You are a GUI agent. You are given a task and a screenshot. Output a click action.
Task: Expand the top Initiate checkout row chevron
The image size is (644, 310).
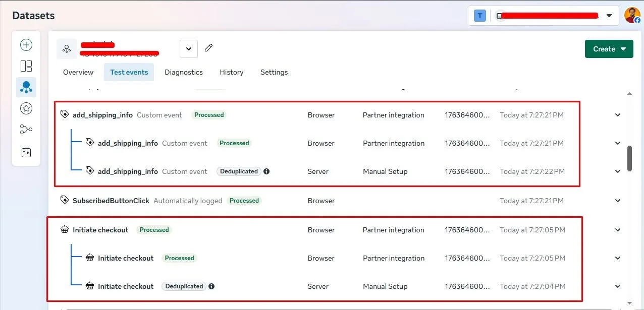pos(618,230)
